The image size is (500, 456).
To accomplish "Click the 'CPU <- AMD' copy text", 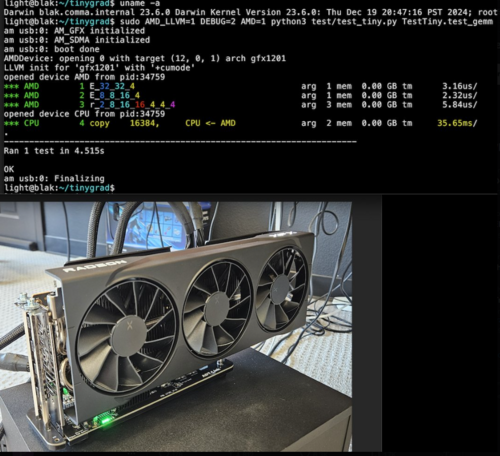I will click(x=210, y=123).
